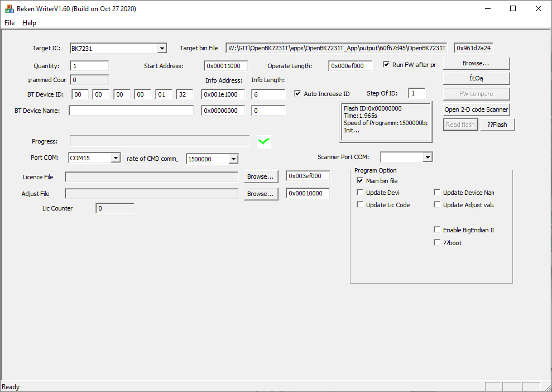Open the 2-D code Scanner
The image size is (552, 392).
[476, 109]
